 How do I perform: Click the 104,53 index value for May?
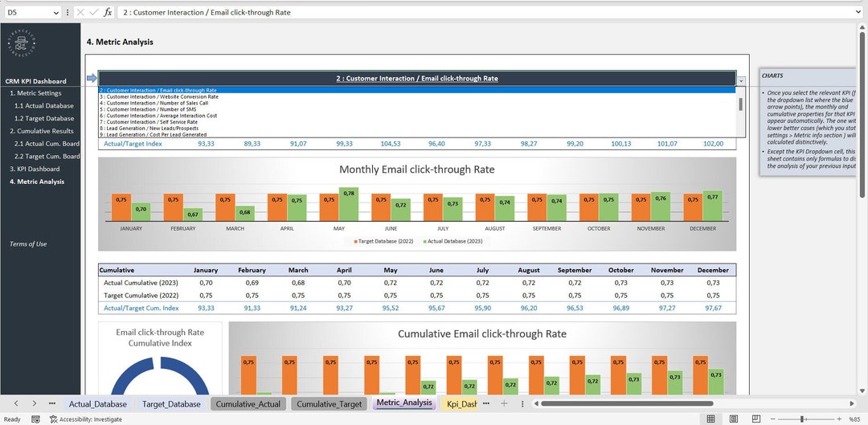point(391,144)
